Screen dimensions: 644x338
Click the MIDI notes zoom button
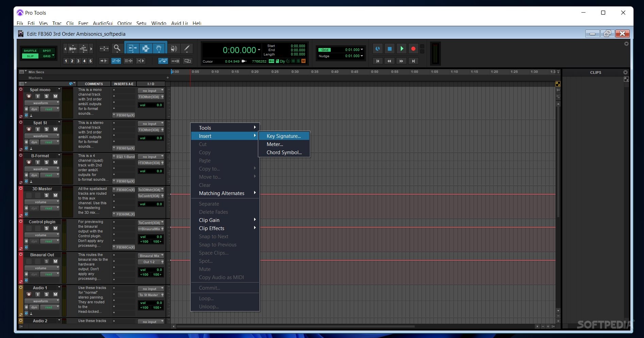(x=83, y=49)
